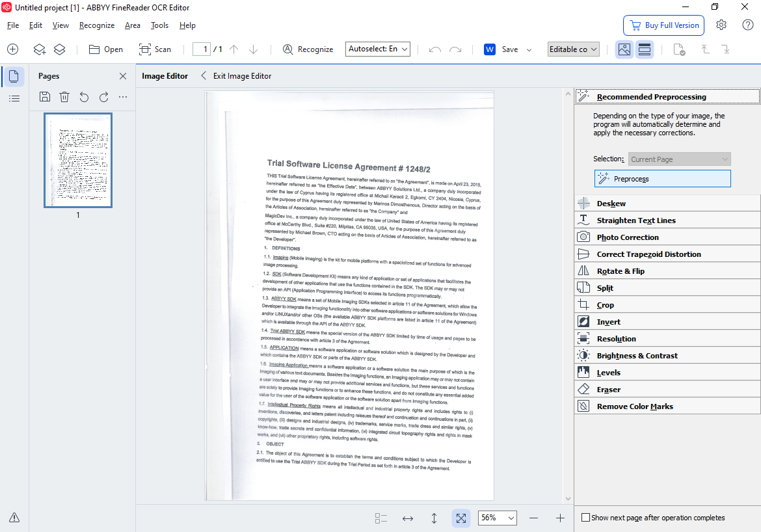Expand the Crop tool
This screenshot has height=532, width=761.
(667, 305)
